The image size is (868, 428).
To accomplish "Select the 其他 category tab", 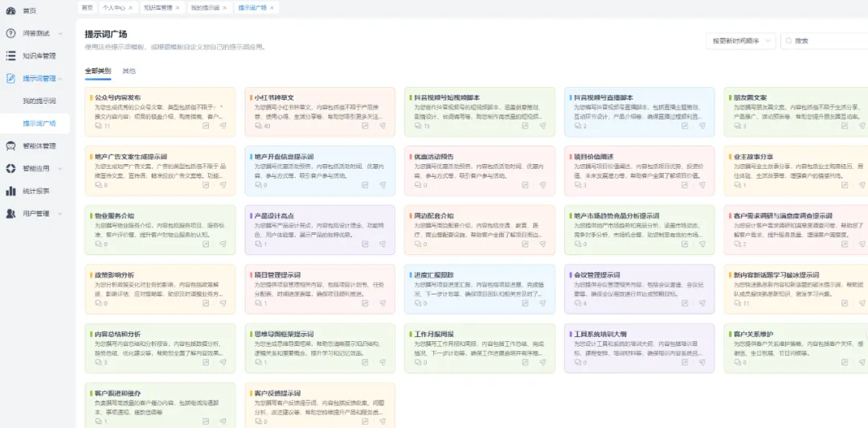I will 129,72.
